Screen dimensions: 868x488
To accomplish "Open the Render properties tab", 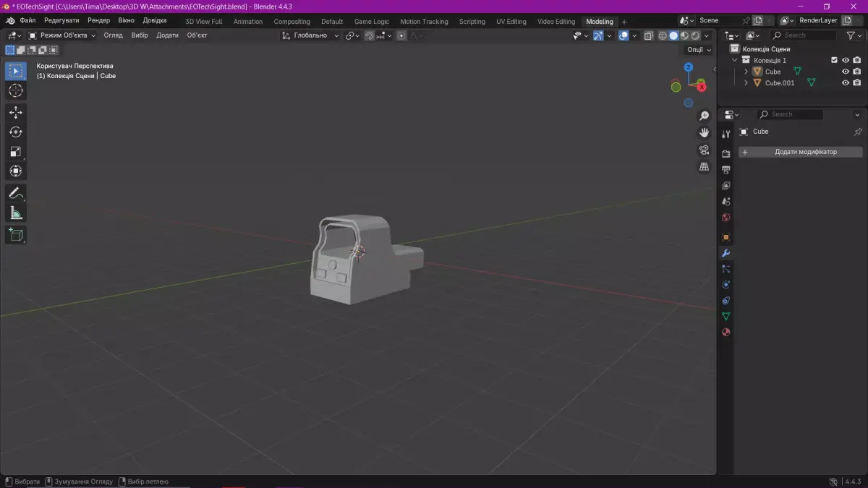I will (x=726, y=153).
